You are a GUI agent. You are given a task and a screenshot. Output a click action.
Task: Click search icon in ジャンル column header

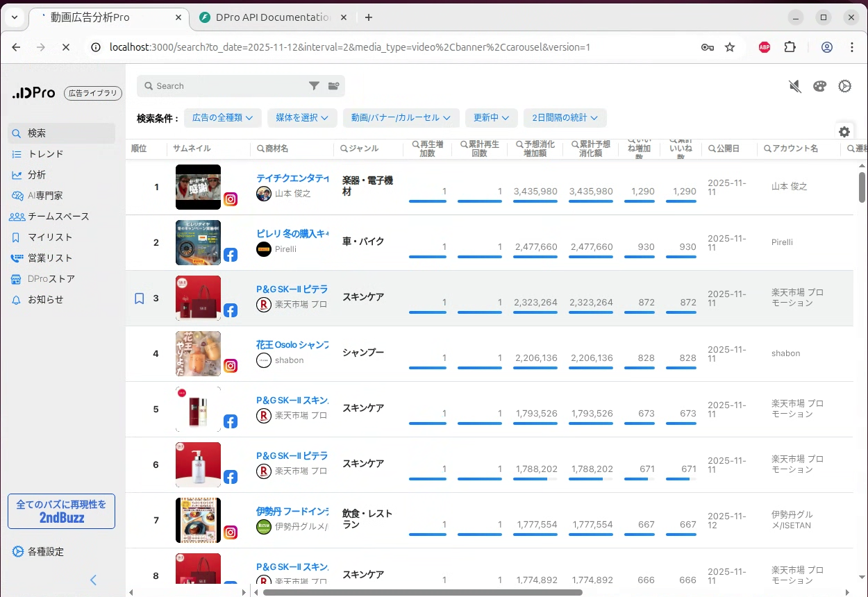344,149
